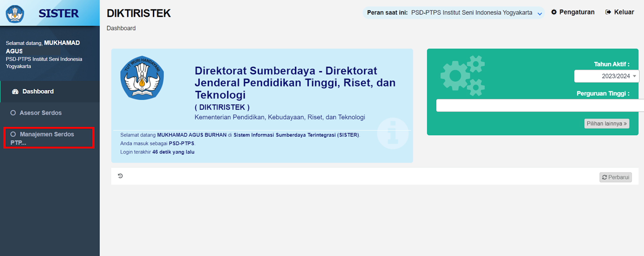The height and width of the screenshot is (256, 644).
Task: Click the '( DIKTIRISTEK )' subtitle in banner
Action: click(222, 107)
